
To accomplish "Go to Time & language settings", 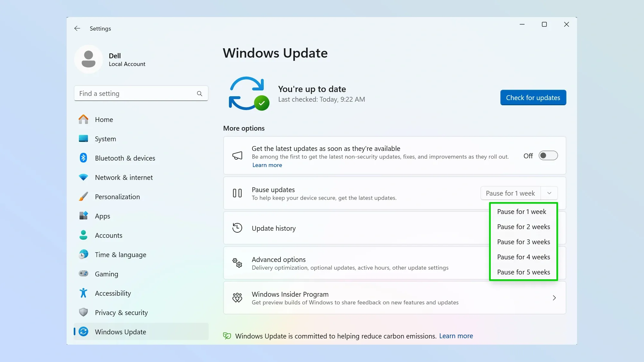I will coord(120,255).
